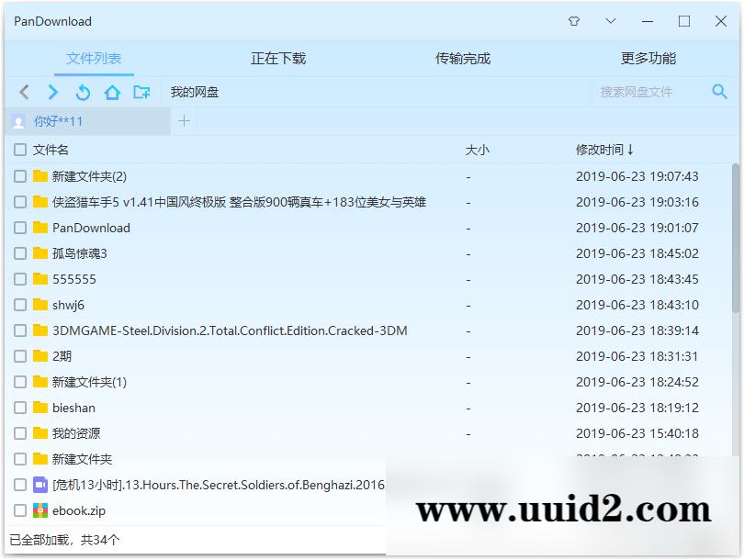Open the title bar dropdown menu chevron
Screen dimensions: 744x560
tap(610, 20)
